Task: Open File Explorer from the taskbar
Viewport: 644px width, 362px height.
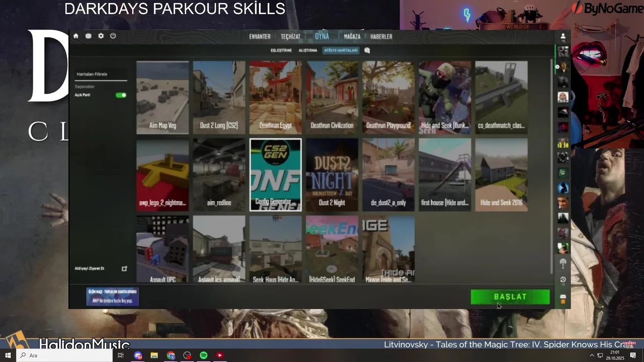Action: [154, 355]
